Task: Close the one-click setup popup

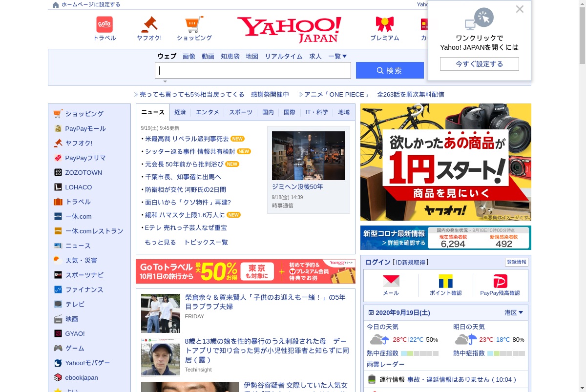Action: coord(520,9)
